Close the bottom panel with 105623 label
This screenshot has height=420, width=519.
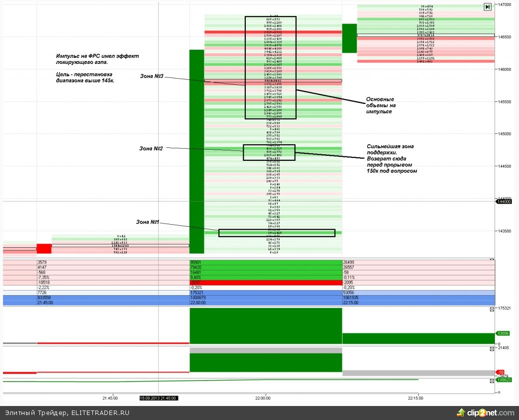[492, 381]
